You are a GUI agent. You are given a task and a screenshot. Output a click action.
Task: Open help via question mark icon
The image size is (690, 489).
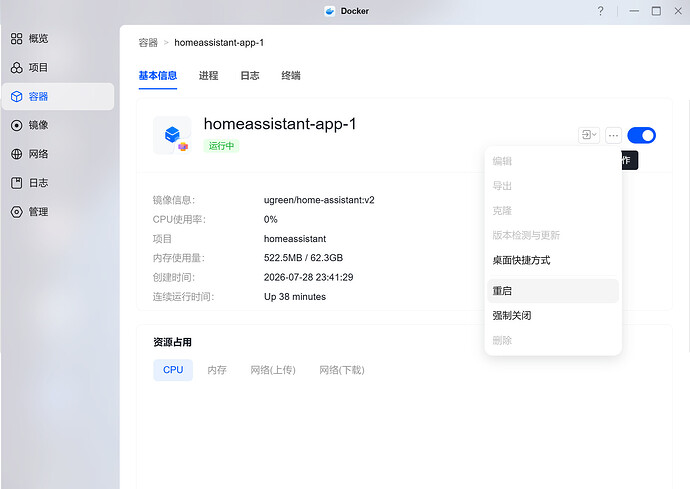pyautogui.click(x=600, y=11)
